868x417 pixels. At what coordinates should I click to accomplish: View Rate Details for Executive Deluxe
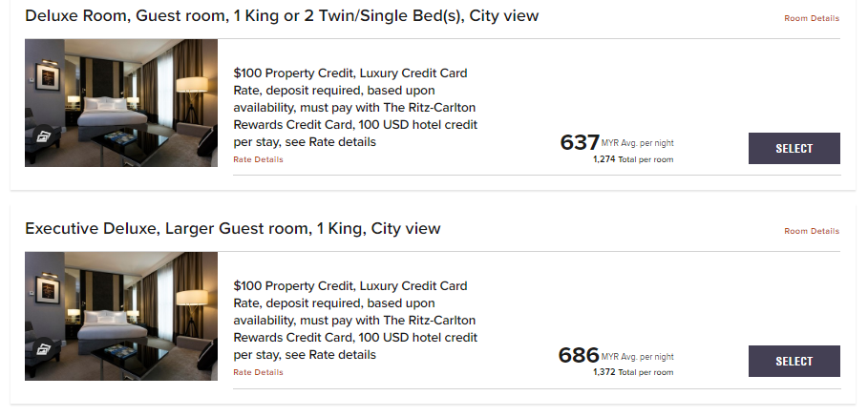coord(258,372)
